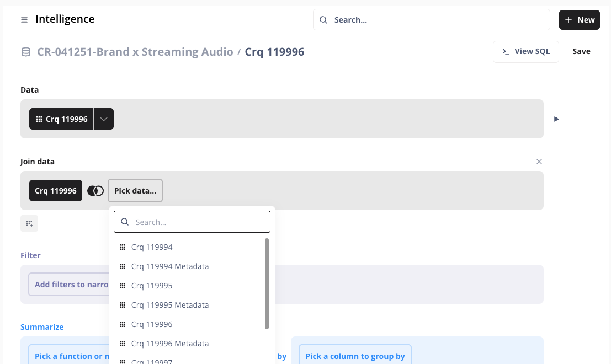The height and width of the screenshot is (364, 611).
Task: Remove the join step with the X icon
Action: [539, 162]
